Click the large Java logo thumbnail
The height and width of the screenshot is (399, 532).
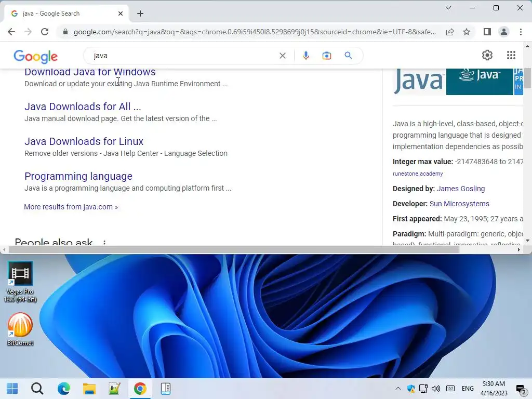coord(419,82)
